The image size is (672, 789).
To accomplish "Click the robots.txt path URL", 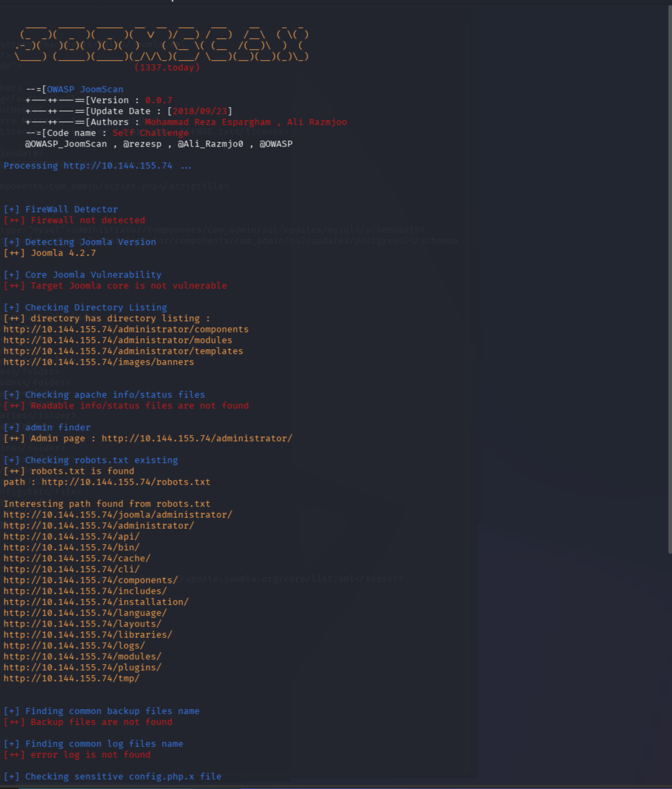I will tap(126, 482).
